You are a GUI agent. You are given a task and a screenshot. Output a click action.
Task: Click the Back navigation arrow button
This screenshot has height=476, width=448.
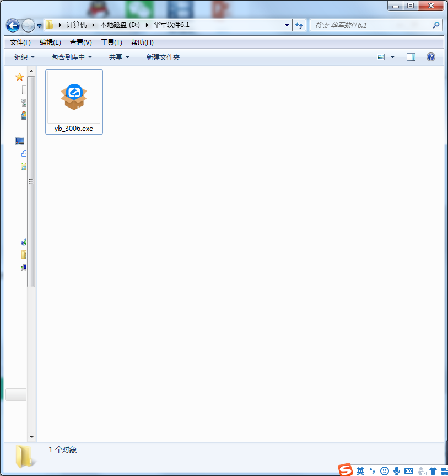13,25
